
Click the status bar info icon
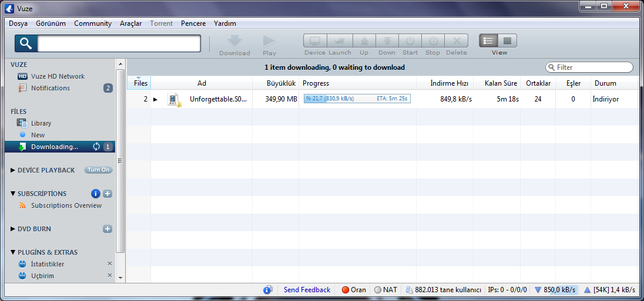(268, 290)
